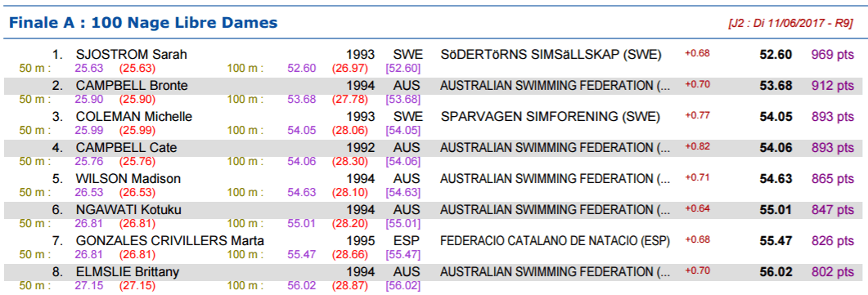This screenshot has width=868, height=295.
Task: Click bracketed cumulative time [55.01]
Action: coord(403,224)
